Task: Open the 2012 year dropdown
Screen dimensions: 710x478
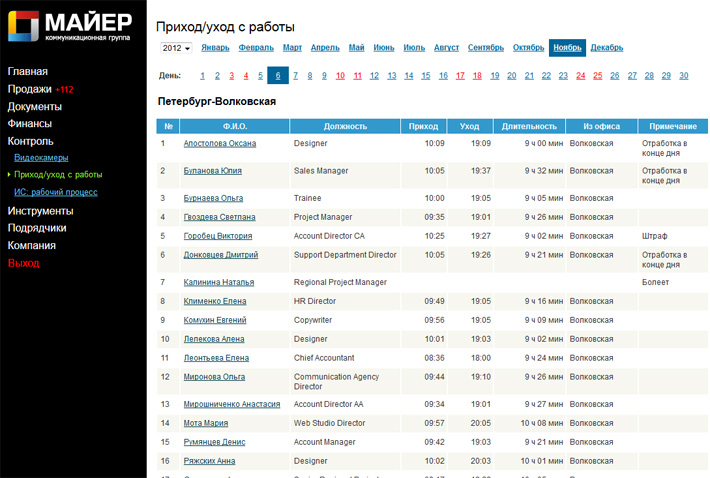Action: 176,48
